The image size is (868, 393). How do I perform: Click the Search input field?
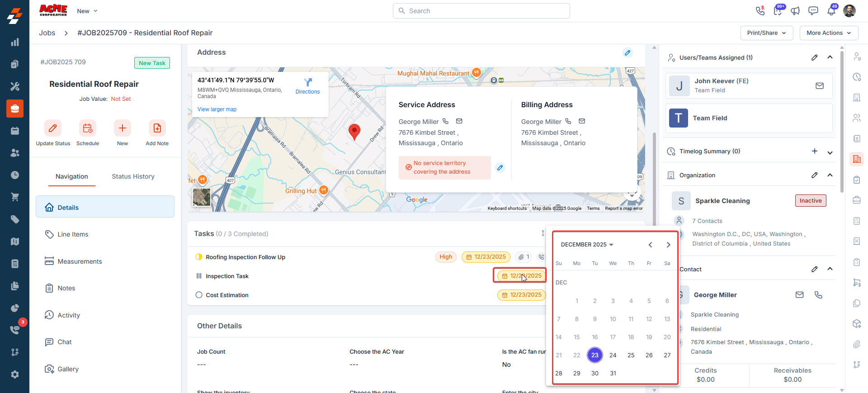pos(481,11)
